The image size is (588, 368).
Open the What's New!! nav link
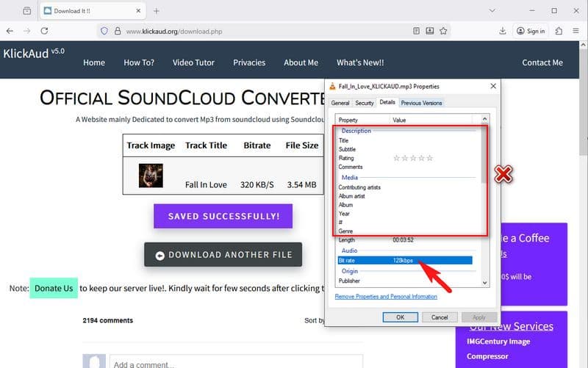click(x=360, y=62)
